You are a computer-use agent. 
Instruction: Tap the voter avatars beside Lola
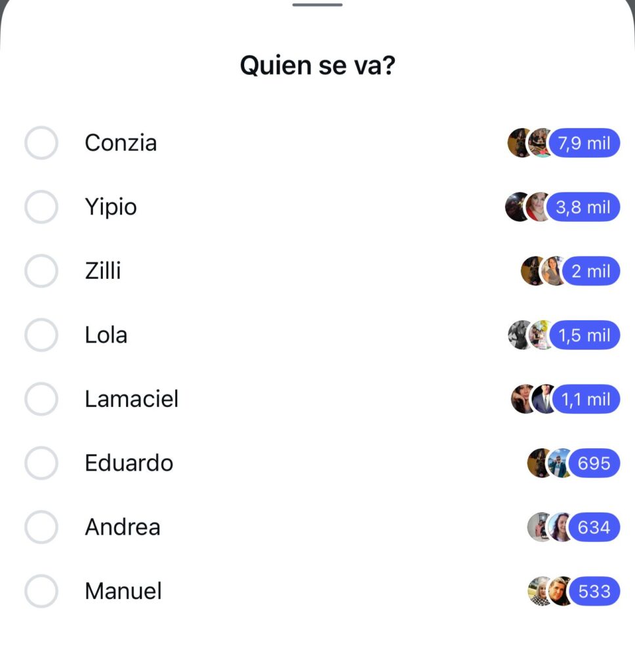[529, 335]
